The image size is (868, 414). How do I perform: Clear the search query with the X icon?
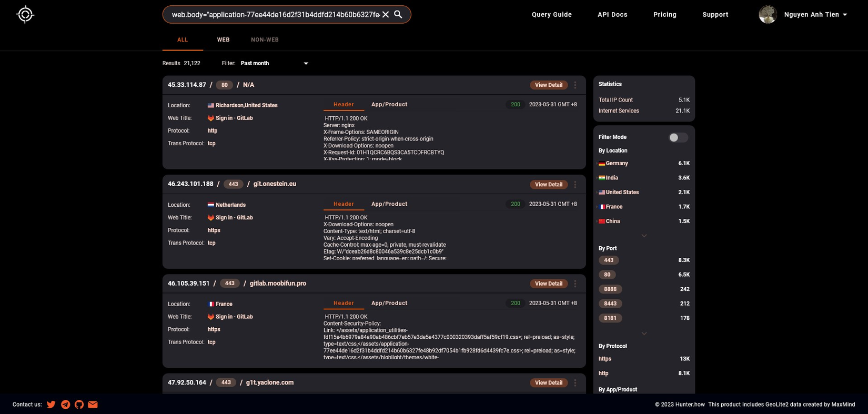coord(386,15)
